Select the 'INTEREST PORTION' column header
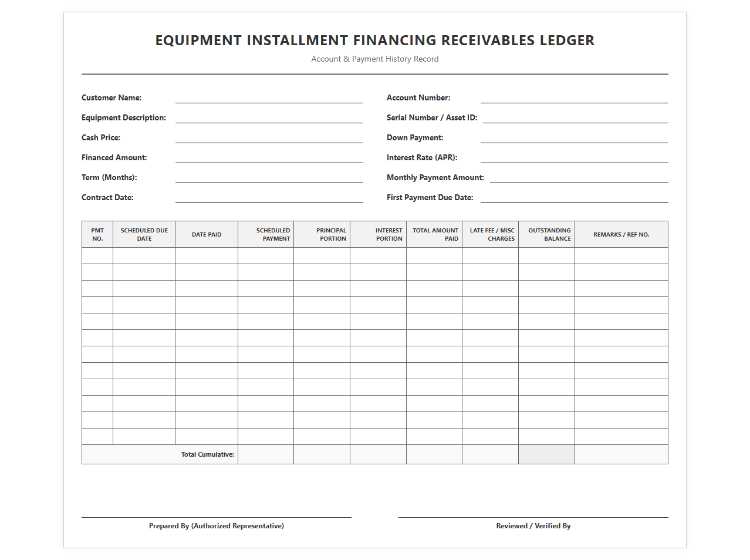 379,234
